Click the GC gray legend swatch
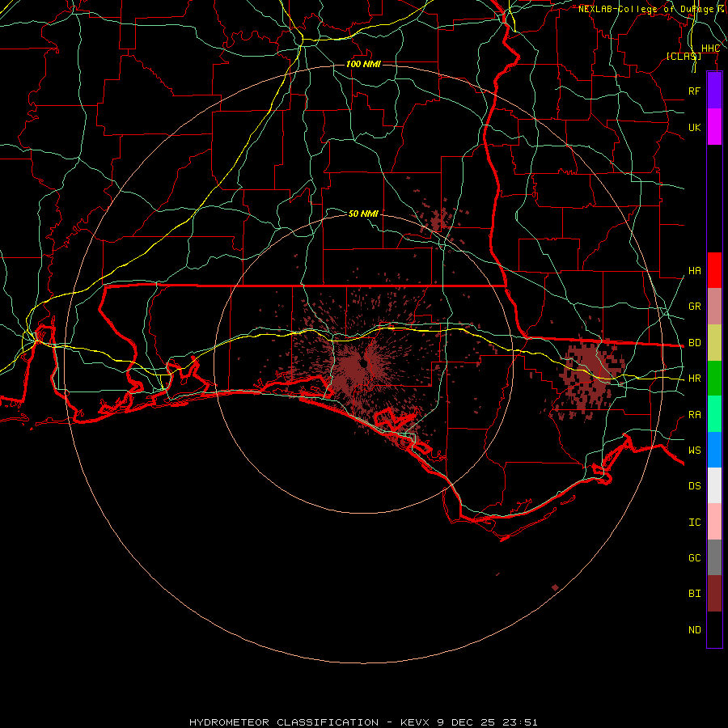Viewport: 728px width, 728px height. [x=714, y=557]
